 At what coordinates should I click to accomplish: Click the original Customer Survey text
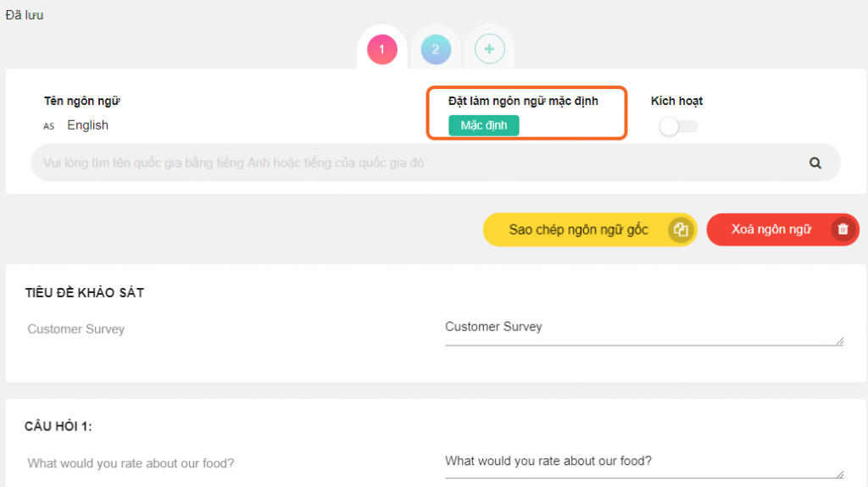pyautogui.click(x=75, y=329)
